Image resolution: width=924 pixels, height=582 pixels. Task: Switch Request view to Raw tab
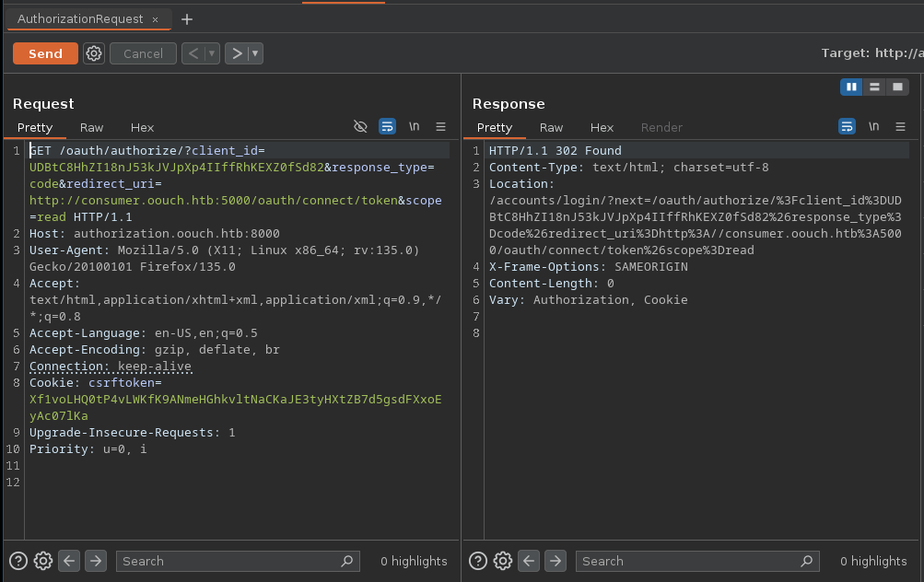click(x=91, y=127)
